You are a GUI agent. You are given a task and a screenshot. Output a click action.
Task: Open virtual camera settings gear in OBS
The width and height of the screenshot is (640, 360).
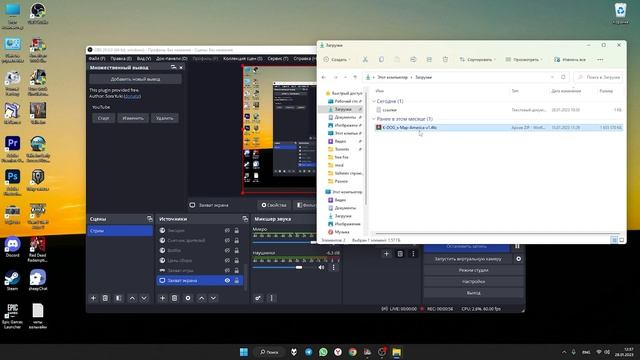pyautogui.click(x=518, y=259)
